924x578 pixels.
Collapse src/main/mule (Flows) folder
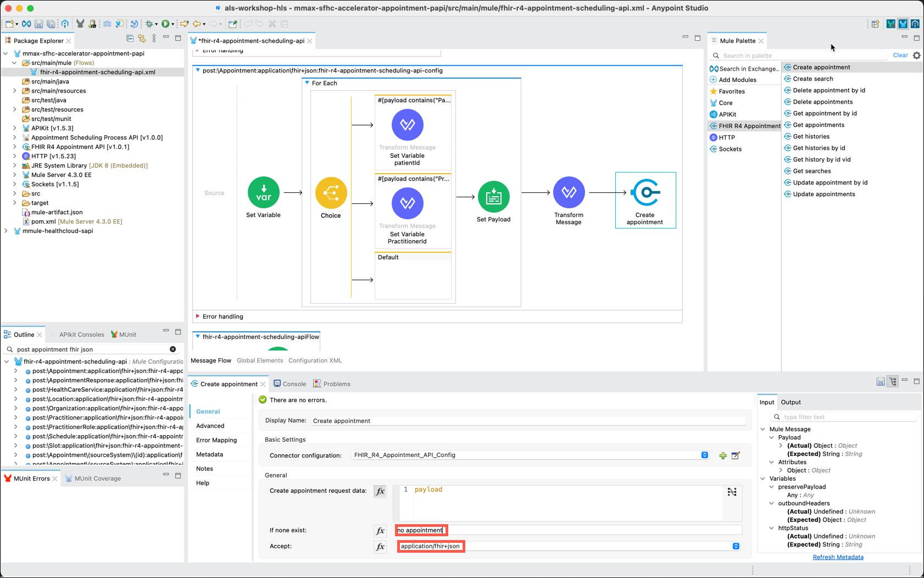click(15, 63)
